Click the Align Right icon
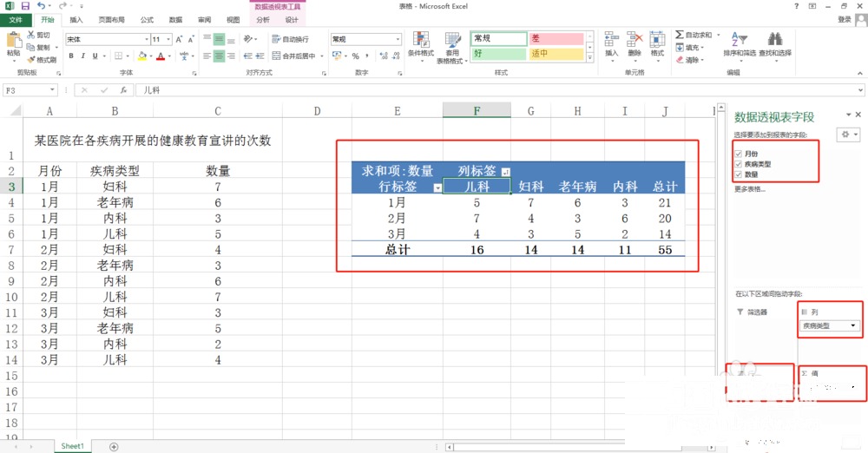 (x=232, y=56)
